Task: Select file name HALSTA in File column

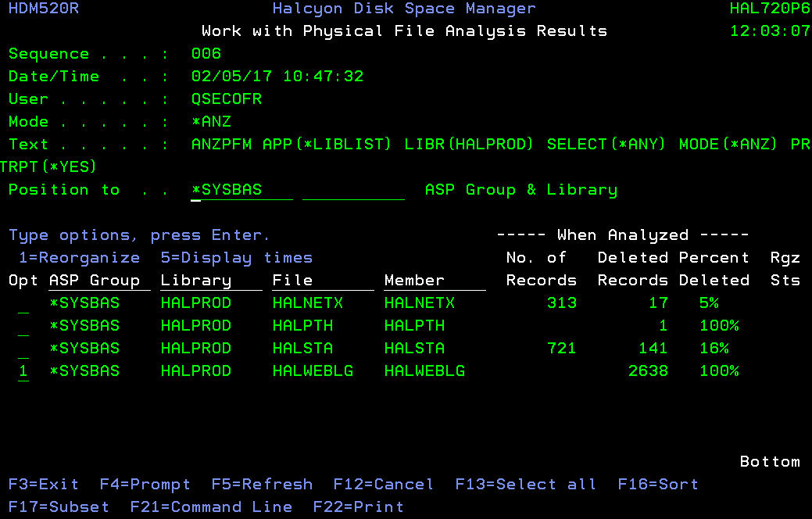Action: coord(303,348)
